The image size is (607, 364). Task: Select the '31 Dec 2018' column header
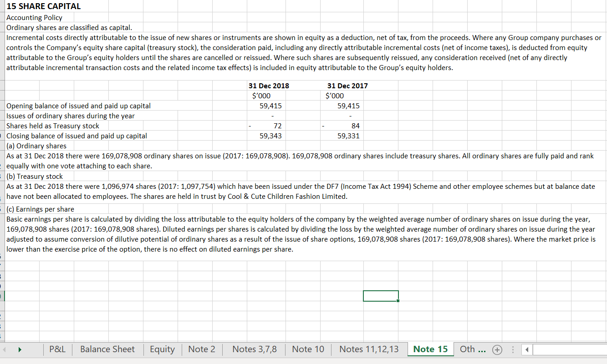269,86
